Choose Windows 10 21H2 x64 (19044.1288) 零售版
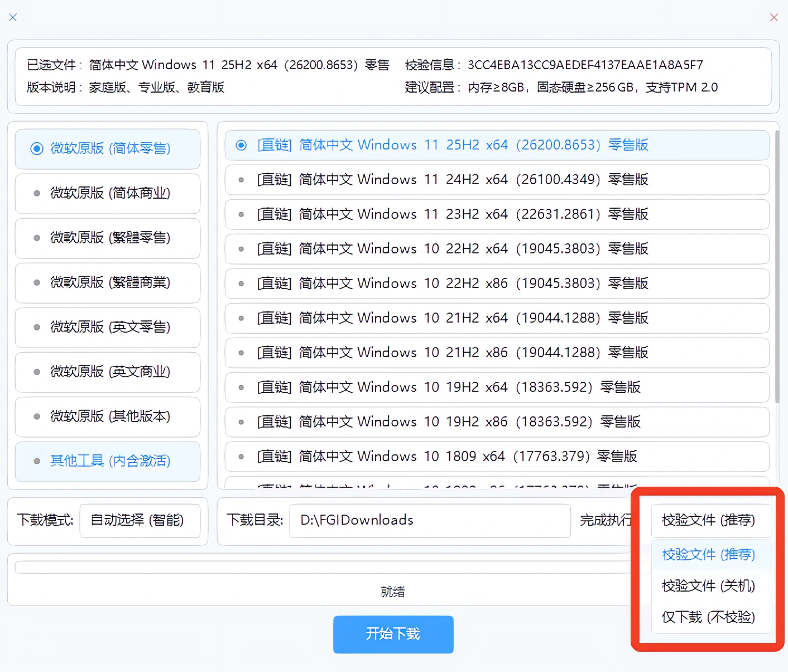Viewport: 788px width, 672px height. (x=497, y=318)
